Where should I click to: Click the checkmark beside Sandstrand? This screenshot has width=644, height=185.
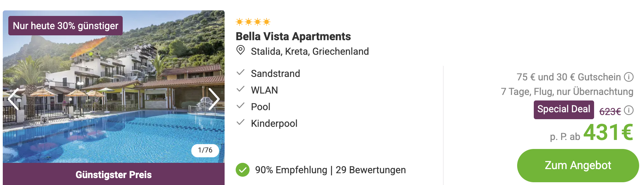[241, 72]
